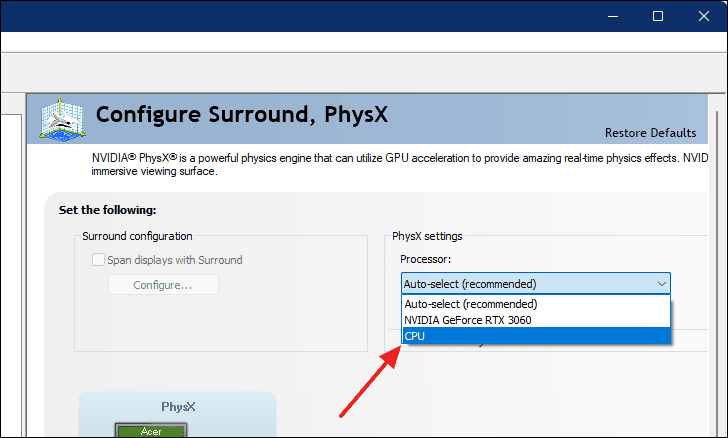Click the Set the following: heading
This screenshot has width=728, height=438.
[x=107, y=210]
